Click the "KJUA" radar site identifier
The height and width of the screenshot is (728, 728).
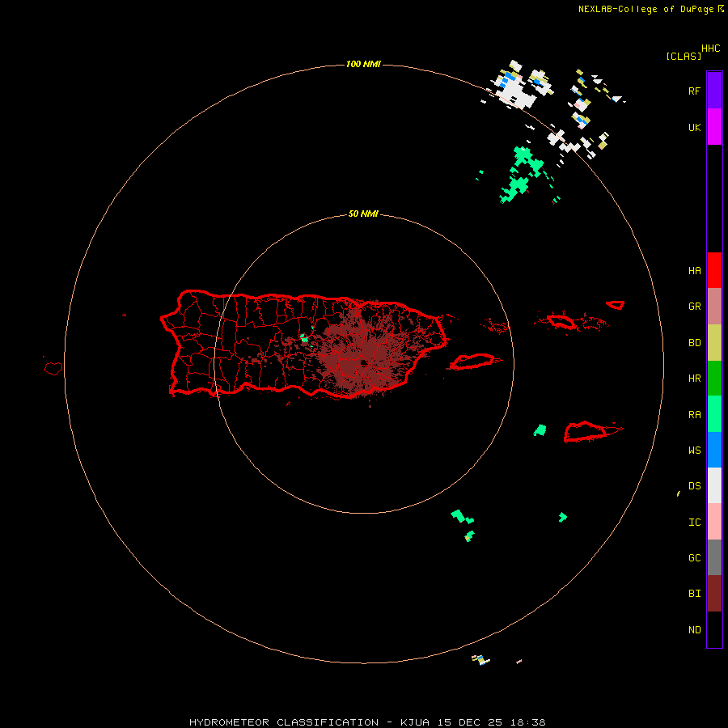(x=415, y=722)
